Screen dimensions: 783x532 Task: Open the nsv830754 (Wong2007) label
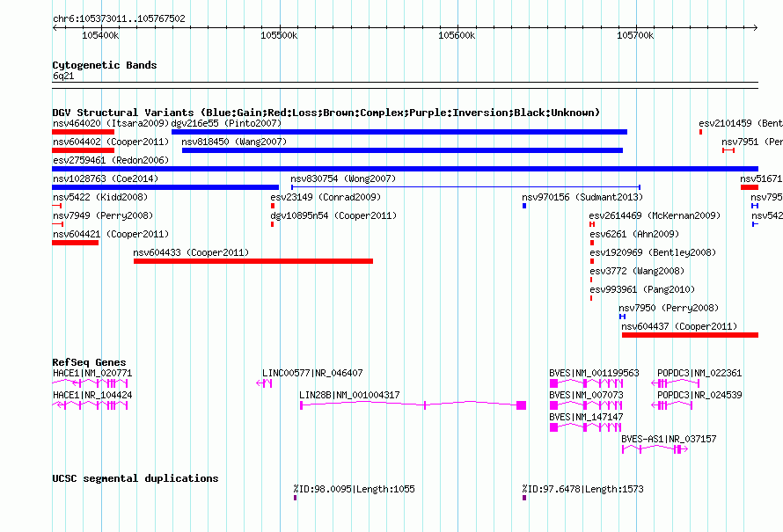[x=343, y=179]
